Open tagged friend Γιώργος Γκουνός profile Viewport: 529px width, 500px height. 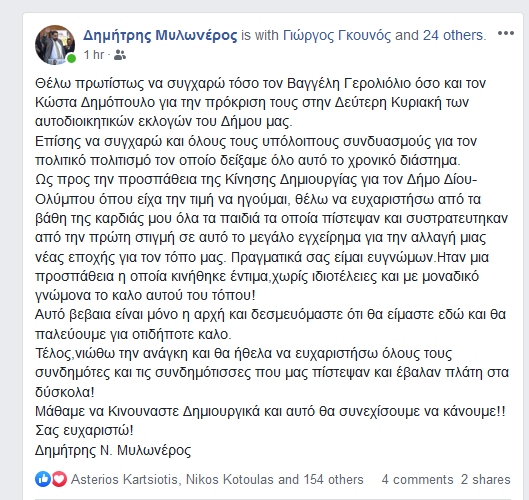tap(337, 35)
